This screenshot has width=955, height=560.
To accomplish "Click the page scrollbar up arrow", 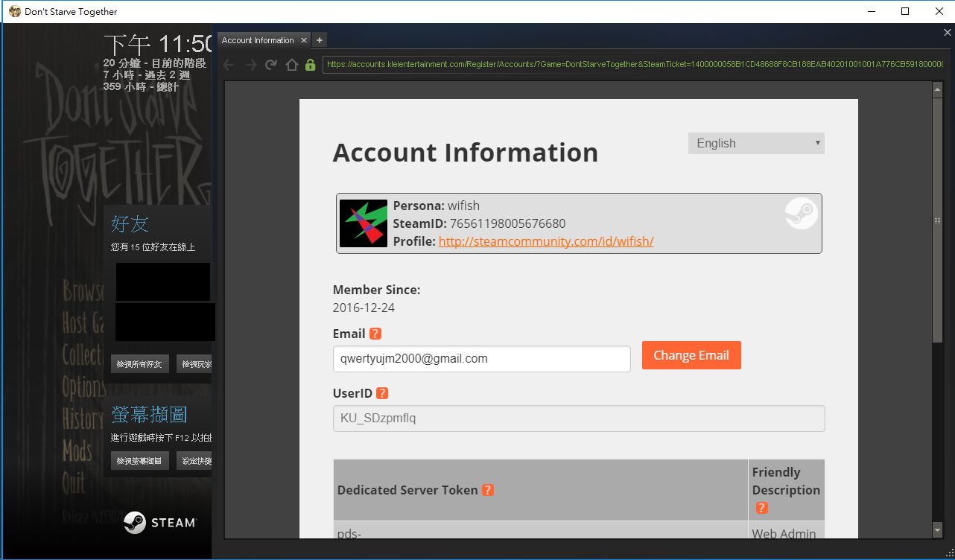I will click(x=938, y=89).
